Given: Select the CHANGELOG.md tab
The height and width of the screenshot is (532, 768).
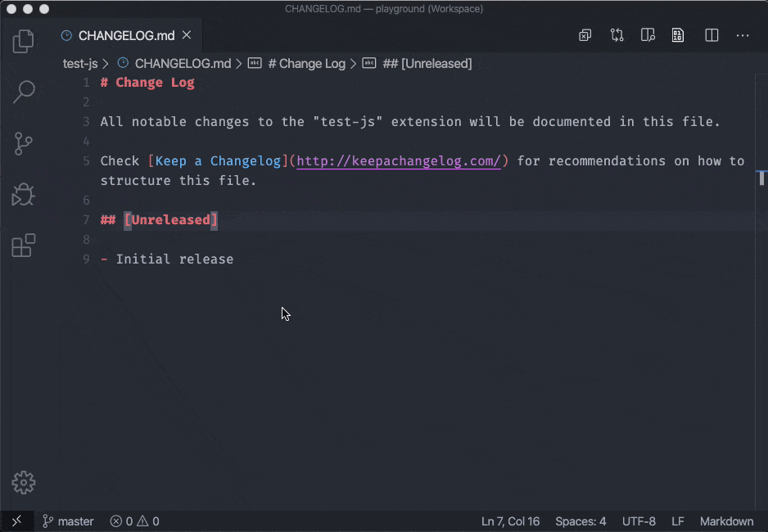Looking at the screenshot, I should (x=127, y=35).
